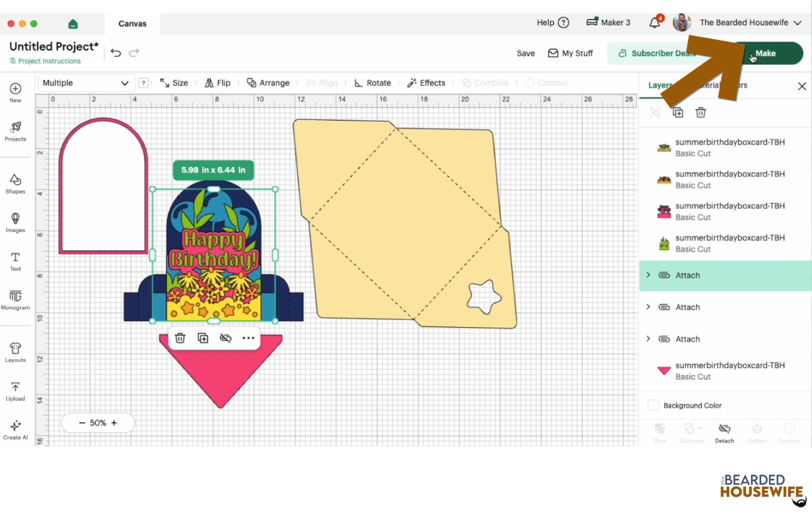Open the Create AI tool
Screen dimensions: 812x516
15,429
